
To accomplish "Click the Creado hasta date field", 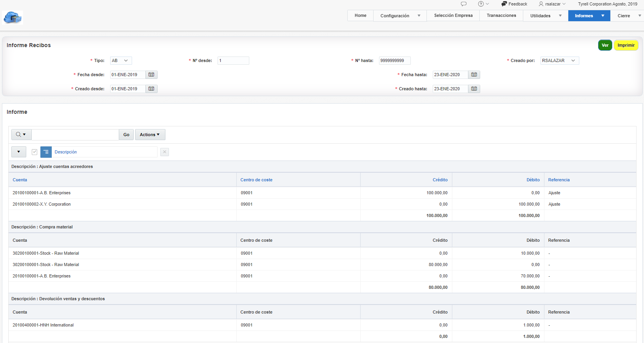I will coord(450,89).
